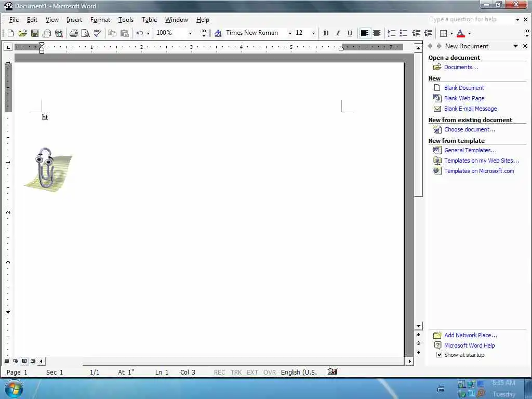Open New Document task pane menu arrow

516,46
